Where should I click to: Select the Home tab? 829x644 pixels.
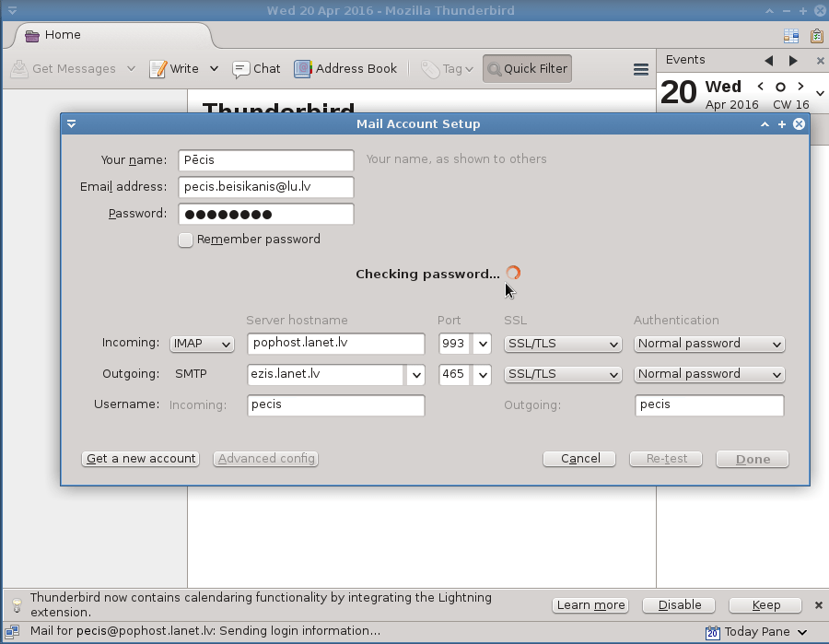click(63, 35)
